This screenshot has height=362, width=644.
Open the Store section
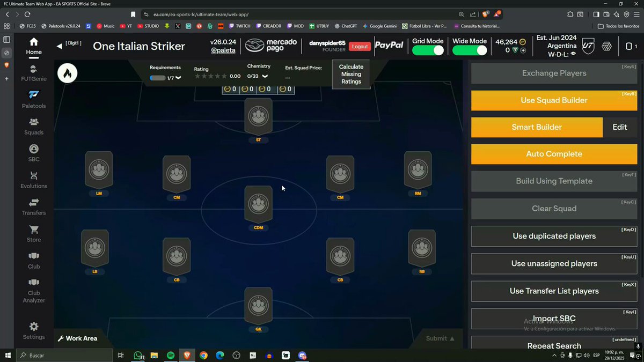[34, 234]
